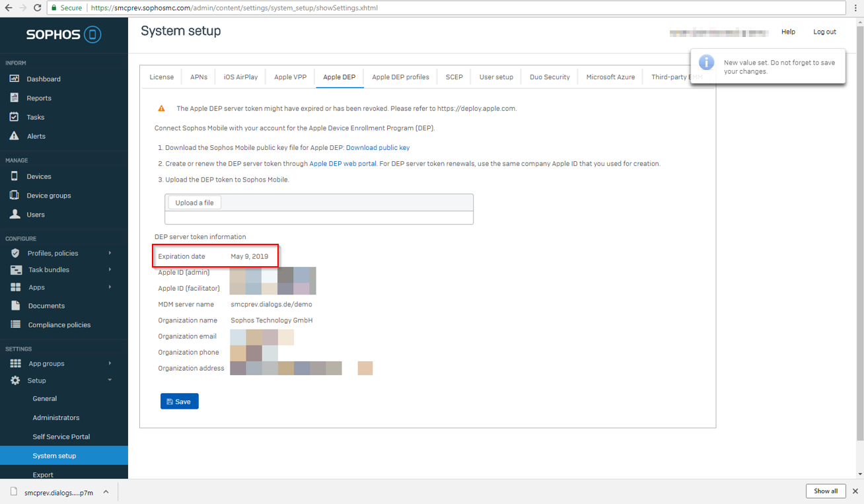Click the Tasks checklist icon
Image resolution: width=864 pixels, height=504 pixels.
point(15,117)
